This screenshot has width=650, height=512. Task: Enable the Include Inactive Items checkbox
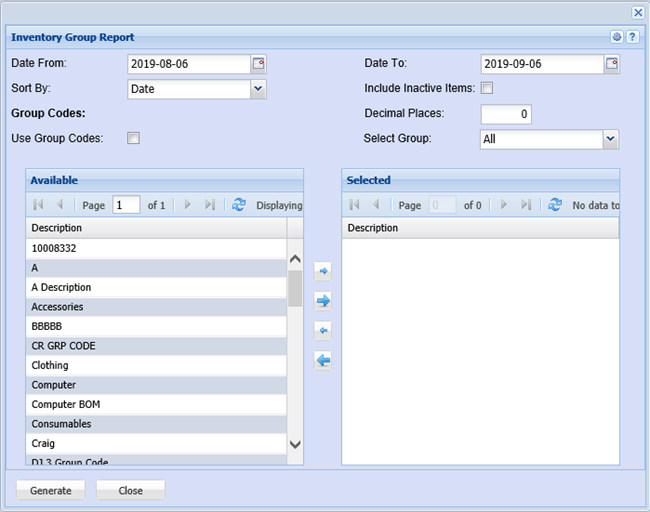[487, 88]
